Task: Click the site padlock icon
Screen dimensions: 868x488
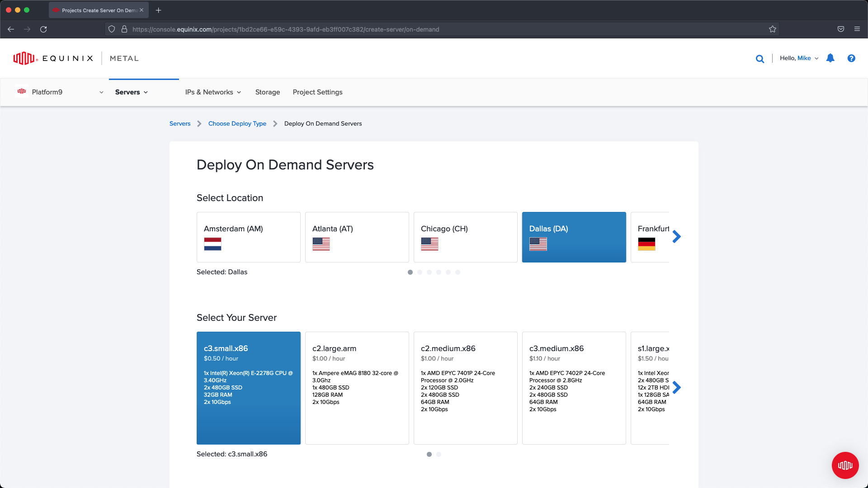Action: pos(124,29)
